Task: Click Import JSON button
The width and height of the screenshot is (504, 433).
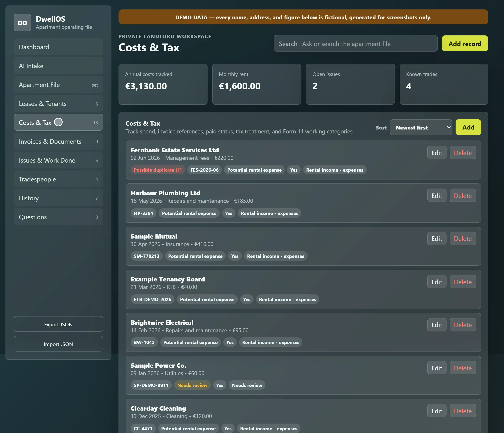Action: [58, 344]
